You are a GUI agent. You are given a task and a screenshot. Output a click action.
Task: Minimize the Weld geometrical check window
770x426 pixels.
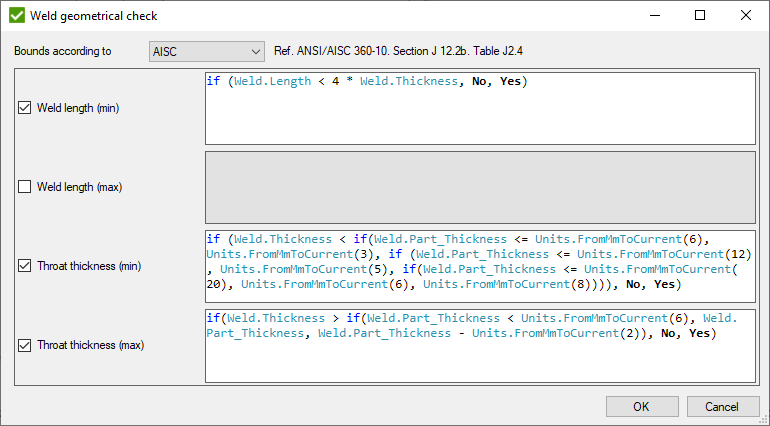pyautogui.click(x=654, y=16)
